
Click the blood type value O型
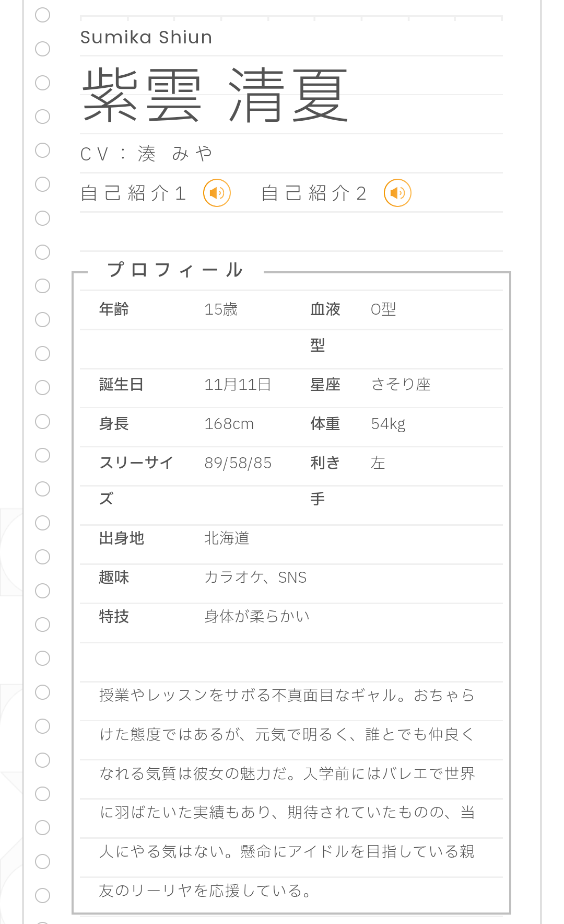(383, 309)
